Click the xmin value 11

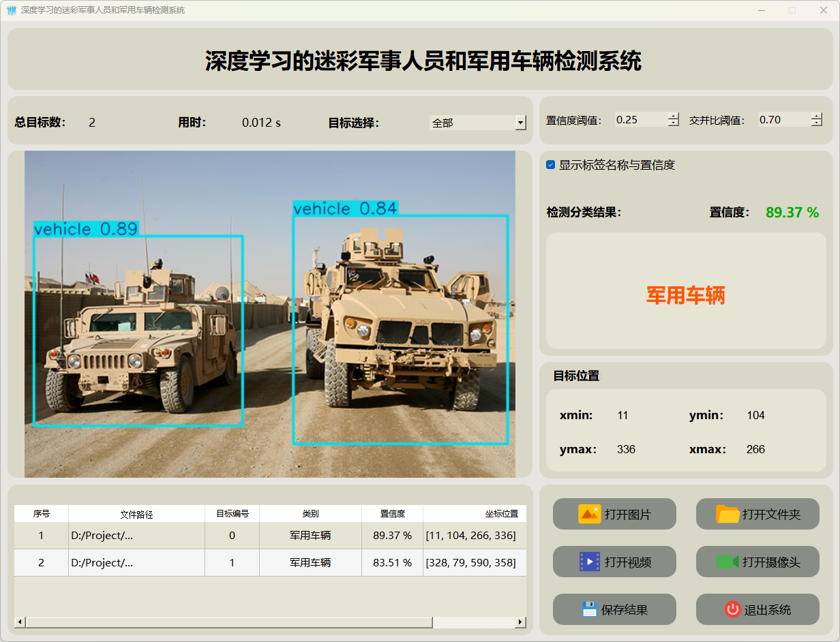[x=622, y=415]
